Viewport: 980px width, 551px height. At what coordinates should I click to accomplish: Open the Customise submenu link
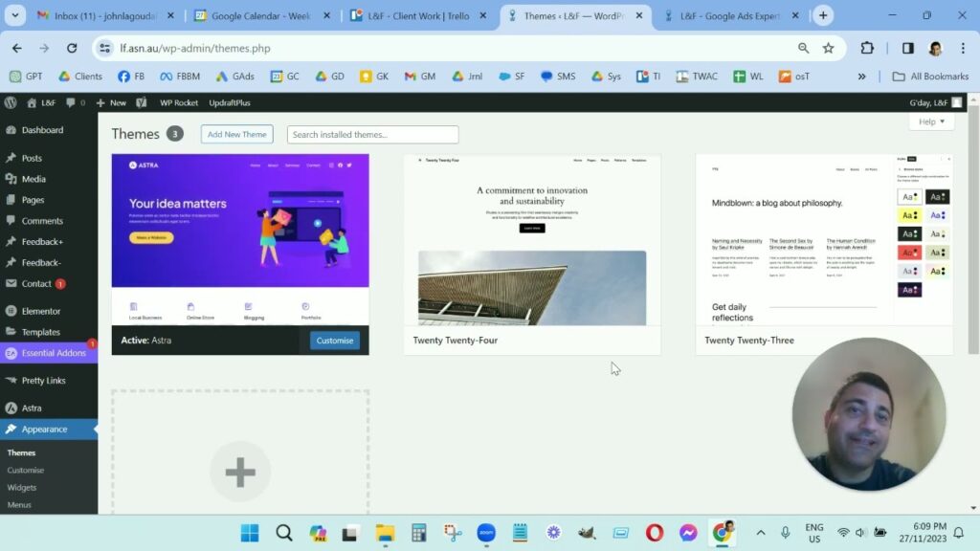[26, 470]
